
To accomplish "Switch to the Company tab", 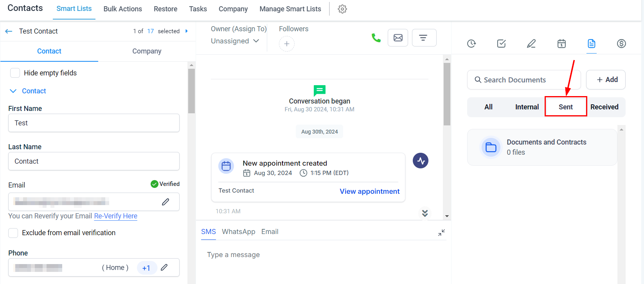I will [x=147, y=51].
